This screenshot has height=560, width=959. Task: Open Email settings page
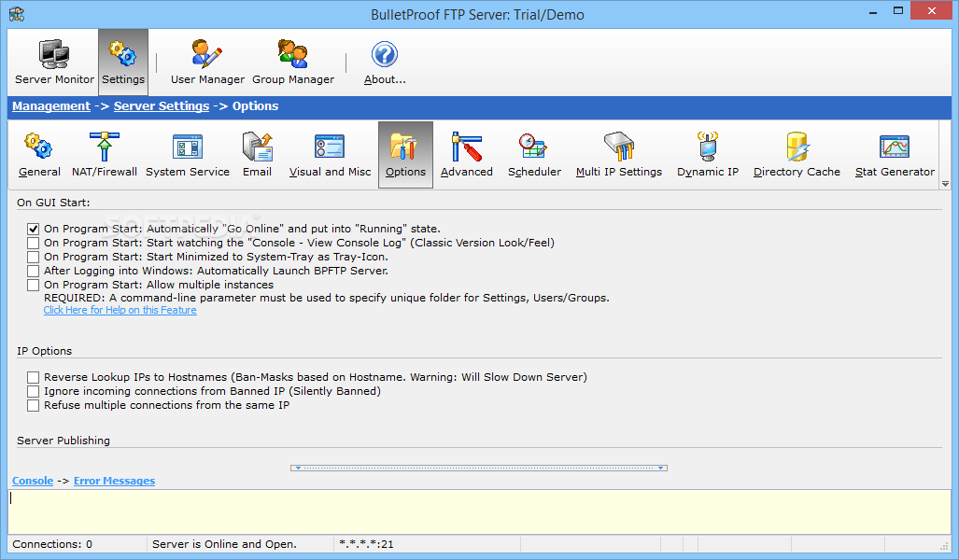click(257, 155)
